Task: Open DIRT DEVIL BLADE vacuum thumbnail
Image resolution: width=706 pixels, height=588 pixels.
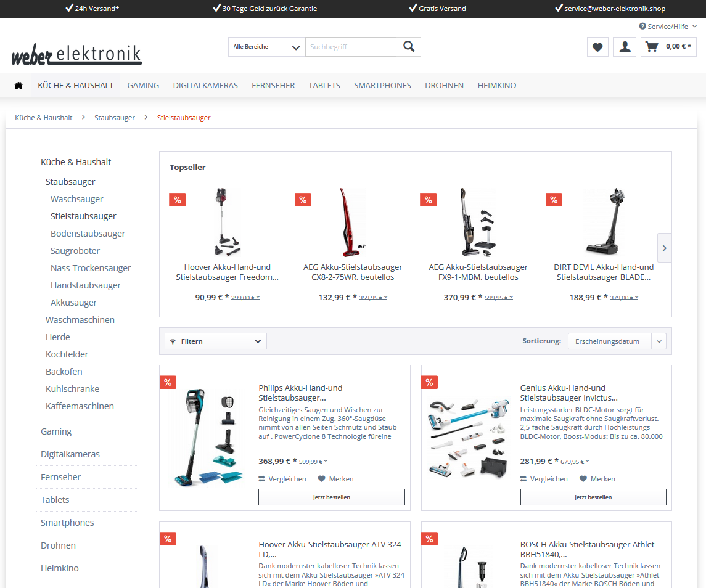Action: (x=604, y=222)
